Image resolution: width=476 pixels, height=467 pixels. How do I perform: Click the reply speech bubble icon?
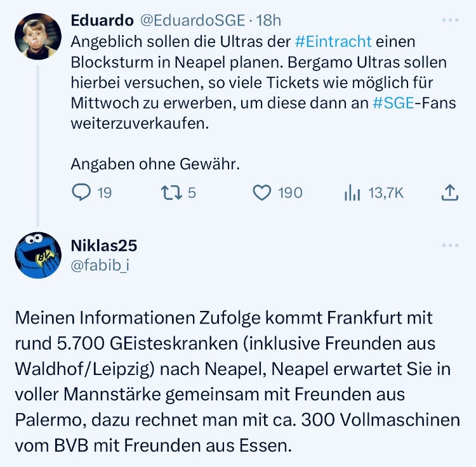click(81, 192)
